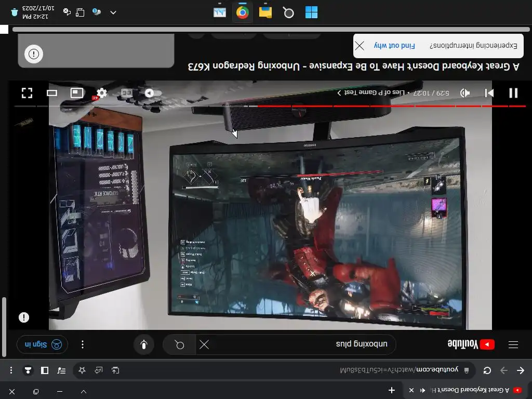The width and height of the screenshot is (532, 399).
Task: Skip to the next video
Action: (x=489, y=93)
